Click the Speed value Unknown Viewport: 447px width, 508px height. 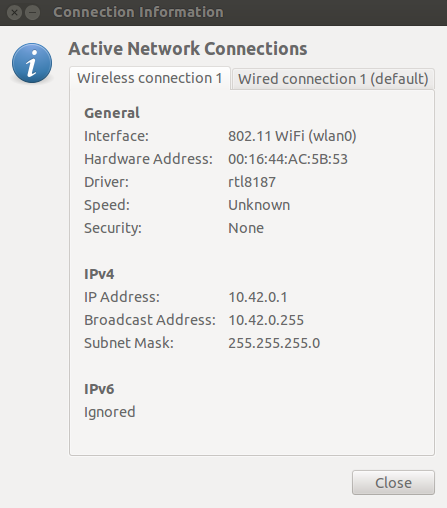coord(259,205)
